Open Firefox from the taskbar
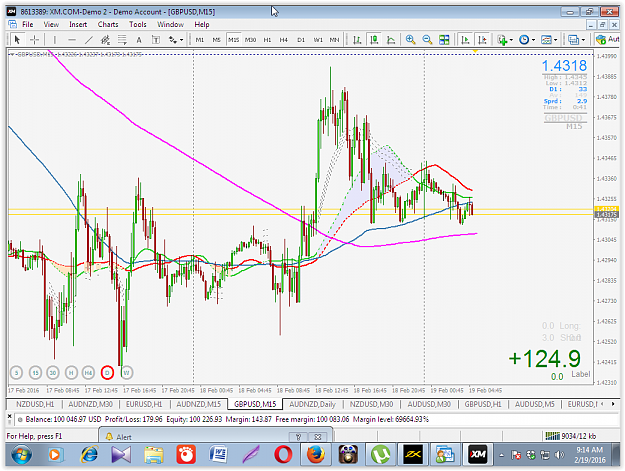This screenshot has height=471, width=625. [315, 454]
